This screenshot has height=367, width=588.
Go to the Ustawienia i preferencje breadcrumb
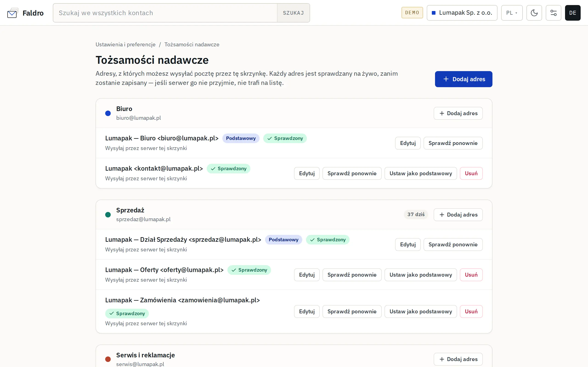125,44
